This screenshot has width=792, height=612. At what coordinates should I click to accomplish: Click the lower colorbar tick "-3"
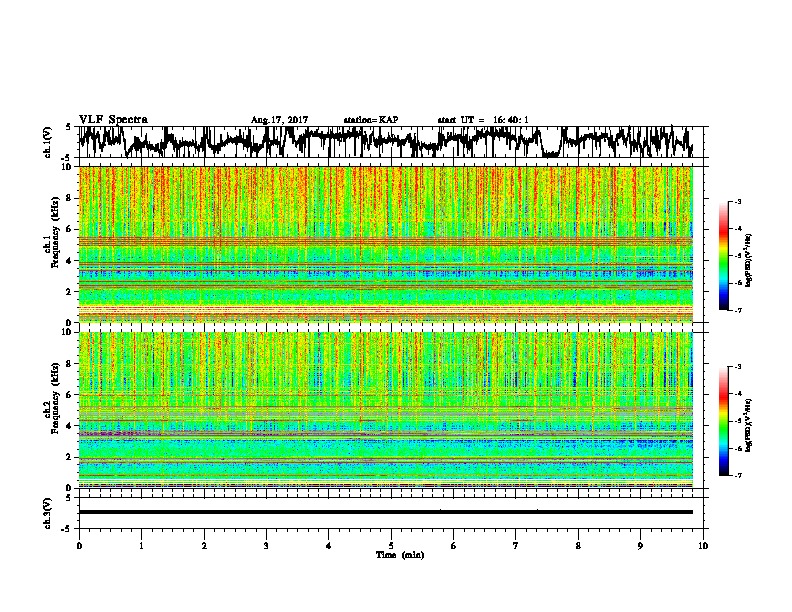coord(738,367)
